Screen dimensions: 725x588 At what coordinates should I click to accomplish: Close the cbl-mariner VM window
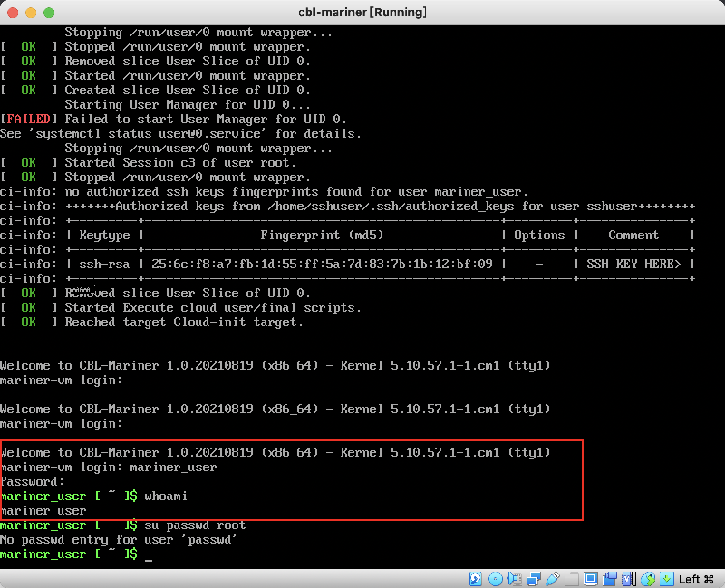pyautogui.click(x=13, y=12)
